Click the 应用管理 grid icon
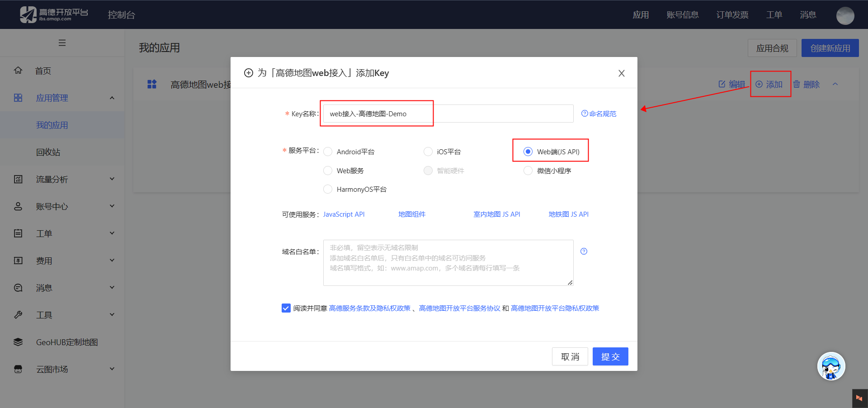The height and width of the screenshot is (408, 868). pos(18,98)
